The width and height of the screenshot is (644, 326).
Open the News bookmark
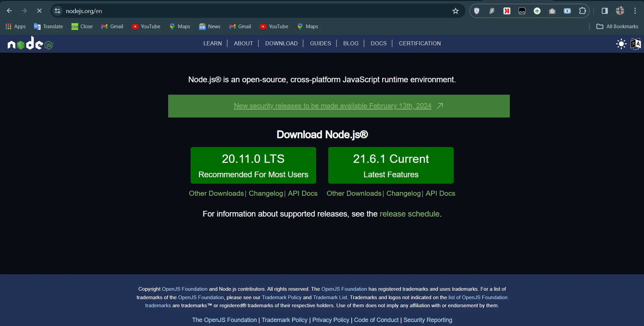point(209,27)
